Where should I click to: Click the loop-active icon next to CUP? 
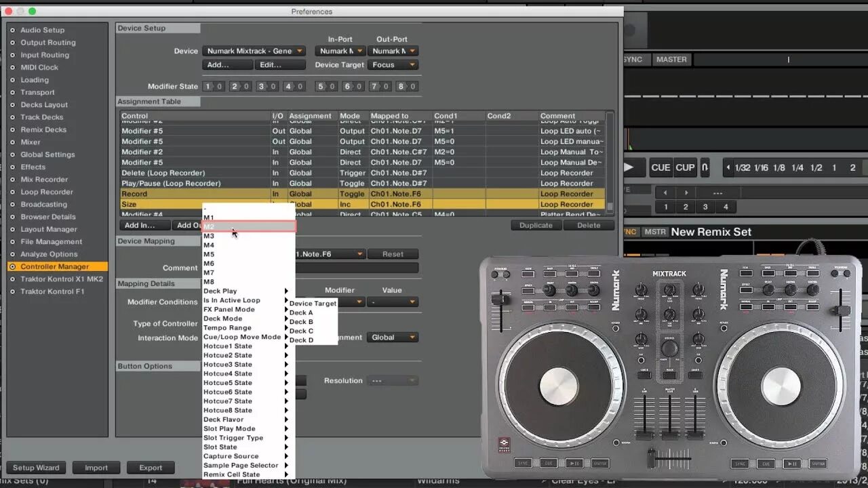tap(704, 167)
